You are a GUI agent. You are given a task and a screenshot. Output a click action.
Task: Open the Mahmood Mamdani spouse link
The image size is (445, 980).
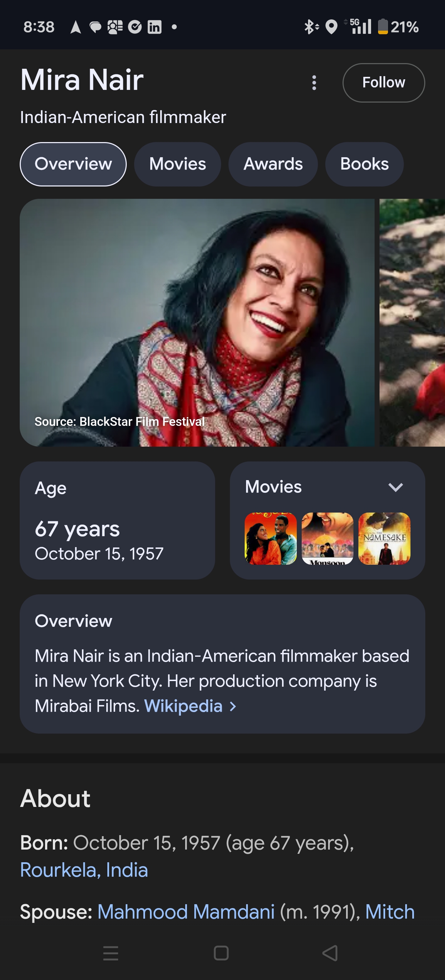pyautogui.click(x=186, y=912)
